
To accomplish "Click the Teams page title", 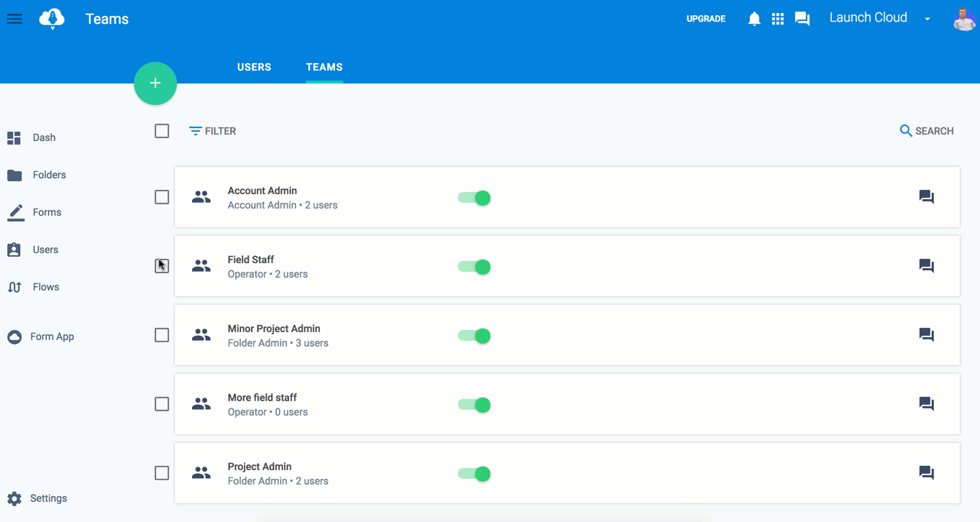I will click(x=107, y=19).
